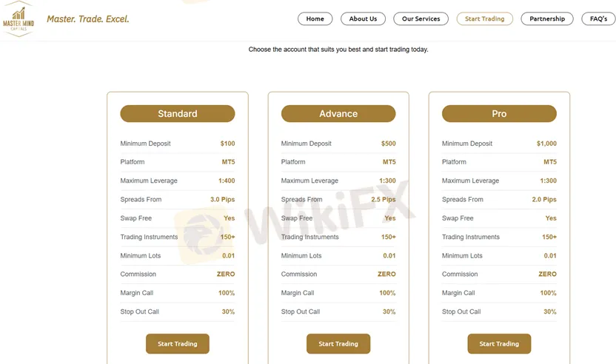Click Start Trading under Standard account
The width and height of the screenshot is (616, 364).
(178, 343)
